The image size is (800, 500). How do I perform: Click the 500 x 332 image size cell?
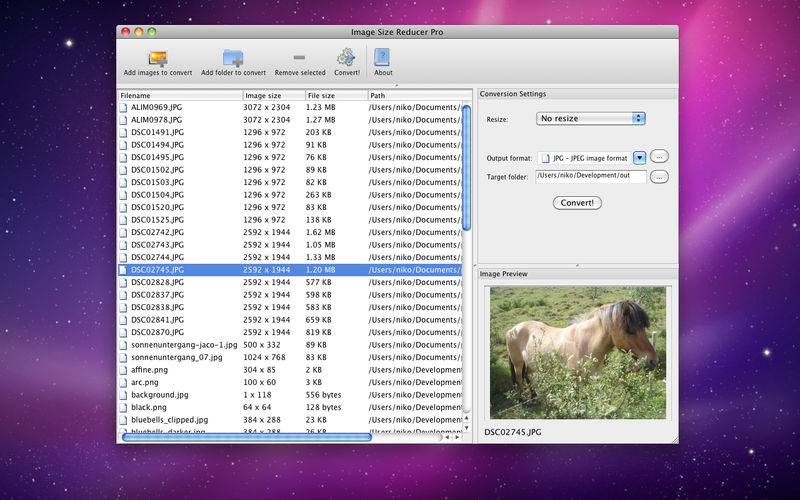[x=262, y=345]
